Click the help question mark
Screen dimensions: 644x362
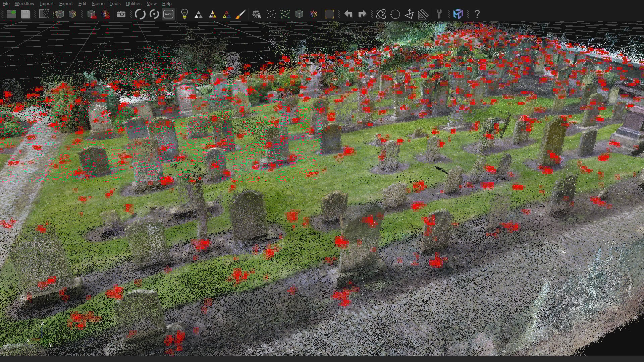click(x=477, y=14)
